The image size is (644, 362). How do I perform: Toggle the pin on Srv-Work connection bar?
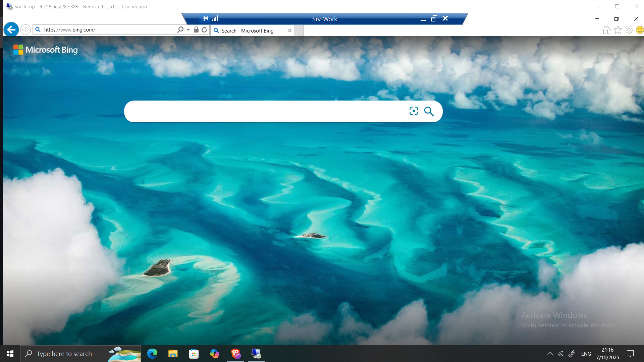pos(205,18)
